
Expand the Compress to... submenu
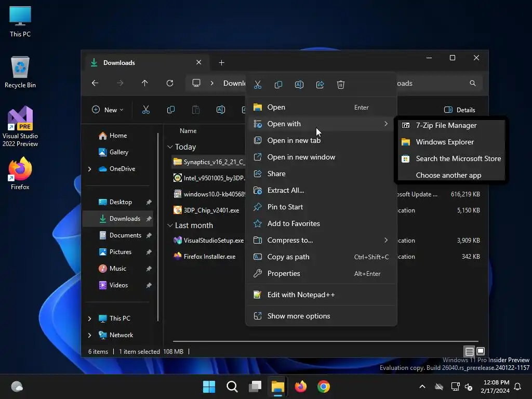[x=321, y=240]
